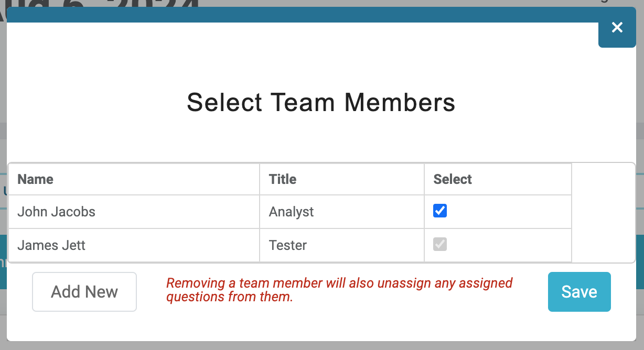Click the Select Team Members heading
This screenshot has width=644, height=350.
coord(321,102)
